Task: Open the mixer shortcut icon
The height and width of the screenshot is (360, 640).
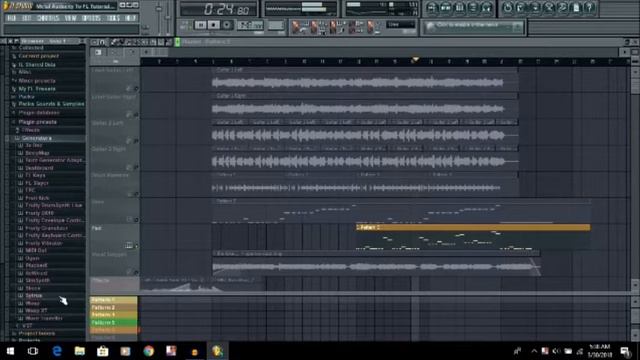Action: [486, 7]
